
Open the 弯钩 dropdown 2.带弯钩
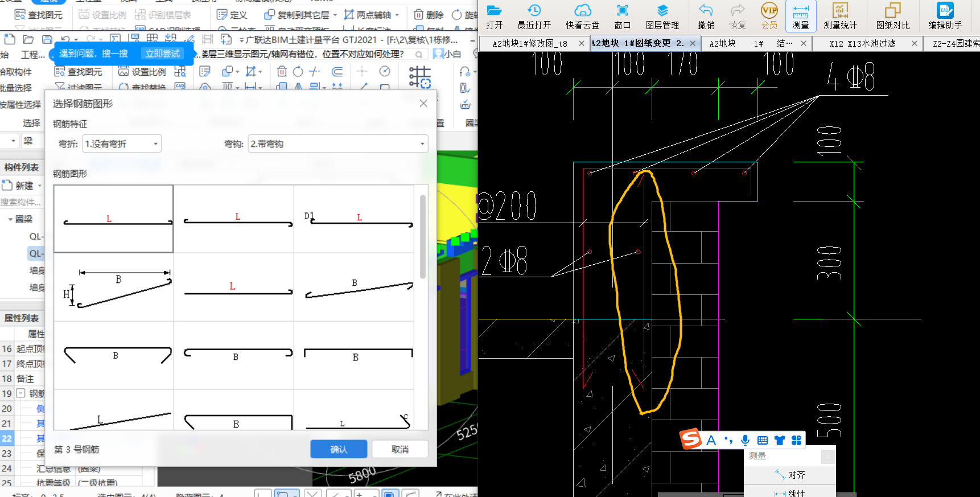338,144
